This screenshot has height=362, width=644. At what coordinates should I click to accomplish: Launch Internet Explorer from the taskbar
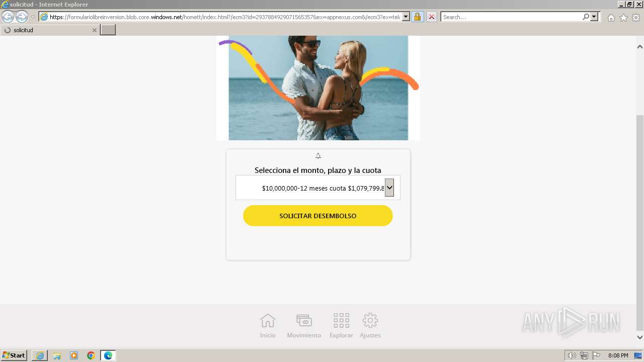click(40, 355)
